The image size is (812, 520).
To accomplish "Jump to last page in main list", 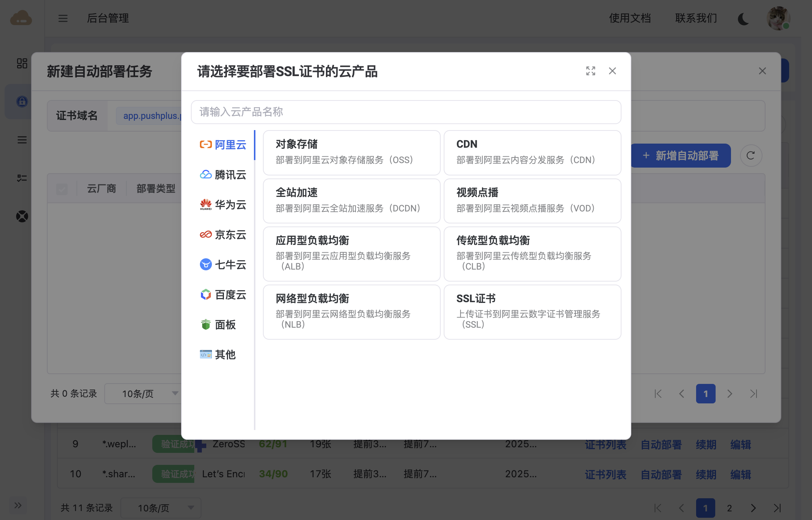I will coord(777,508).
